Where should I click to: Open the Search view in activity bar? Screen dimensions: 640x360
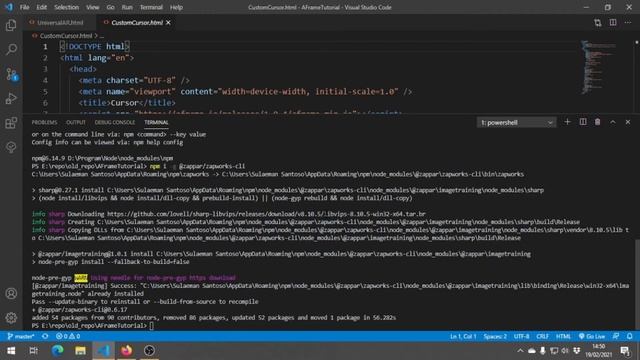pyautogui.click(x=11, y=49)
